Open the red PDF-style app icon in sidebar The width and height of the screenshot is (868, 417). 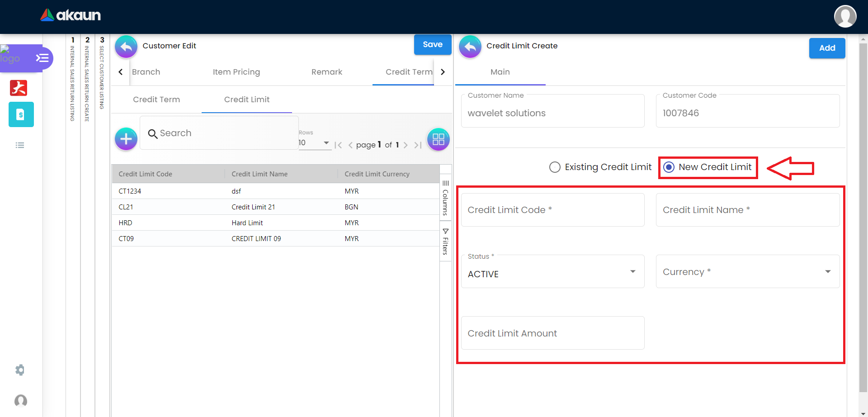19,88
